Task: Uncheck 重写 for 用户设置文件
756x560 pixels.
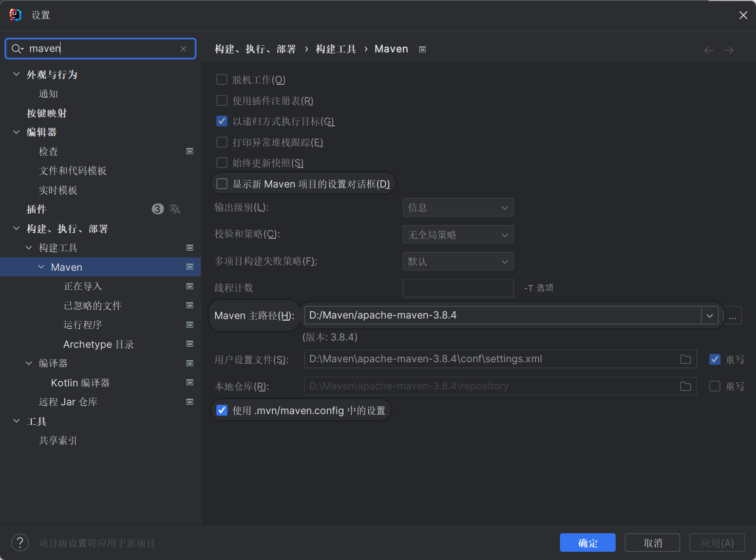Action: pos(715,359)
